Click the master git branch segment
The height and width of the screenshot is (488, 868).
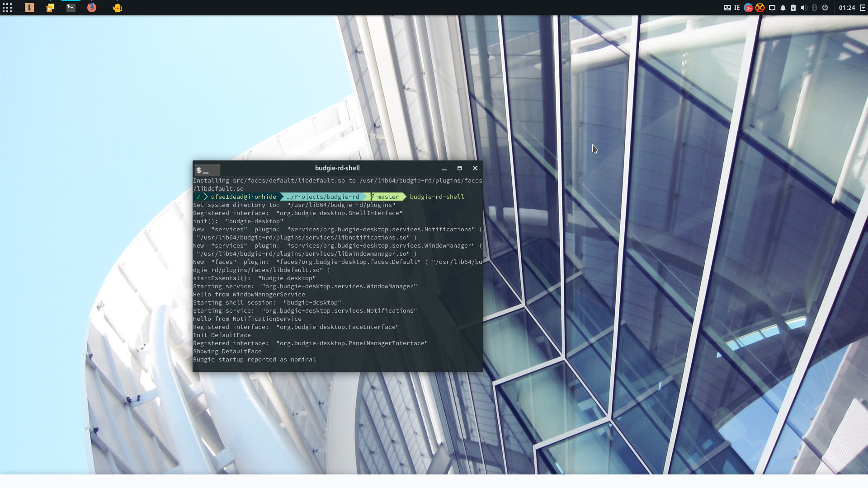point(388,197)
